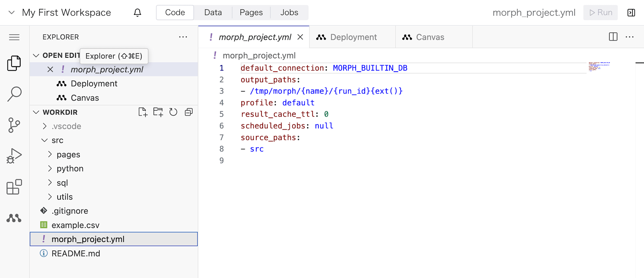The width and height of the screenshot is (644, 278).
Task: Click 'output_paths' key on line 2
Action: tap(268, 80)
